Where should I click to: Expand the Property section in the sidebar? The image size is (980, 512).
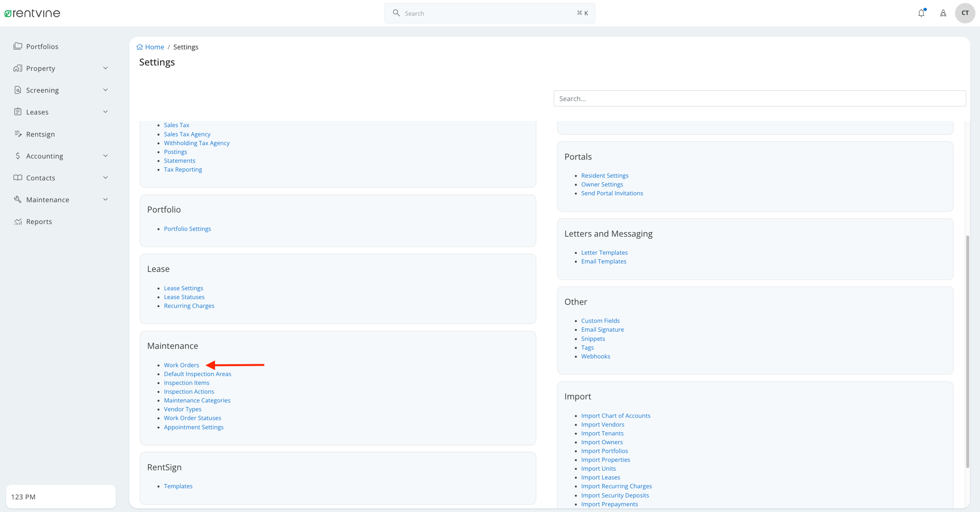pyautogui.click(x=105, y=68)
